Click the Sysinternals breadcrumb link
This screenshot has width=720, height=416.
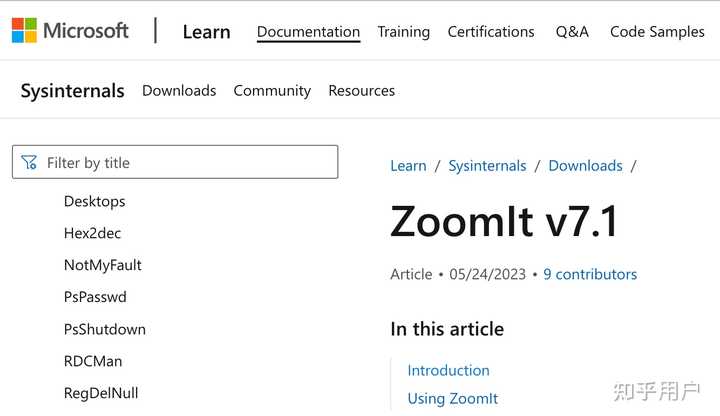(487, 166)
